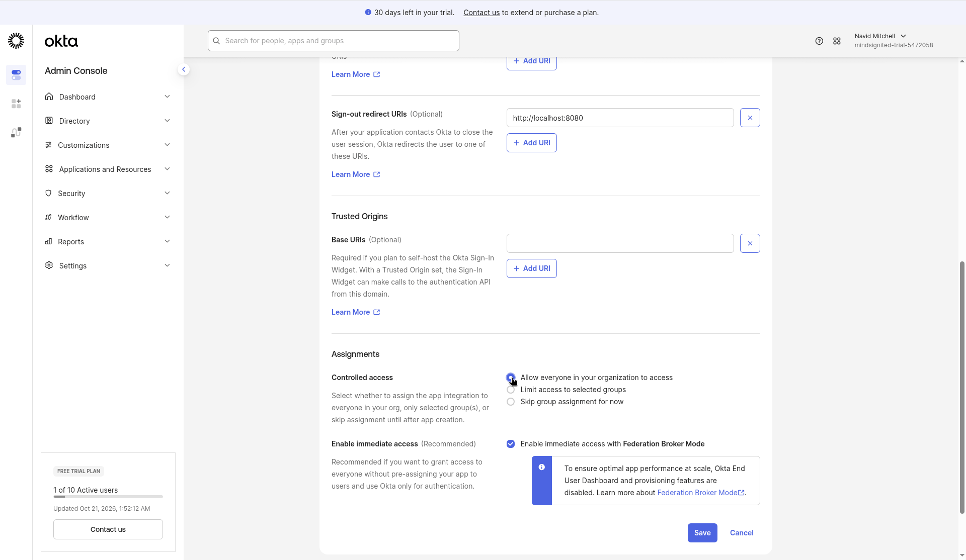Click the Save button
The height and width of the screenshot is (560, 966).
(x=702, y=533)
